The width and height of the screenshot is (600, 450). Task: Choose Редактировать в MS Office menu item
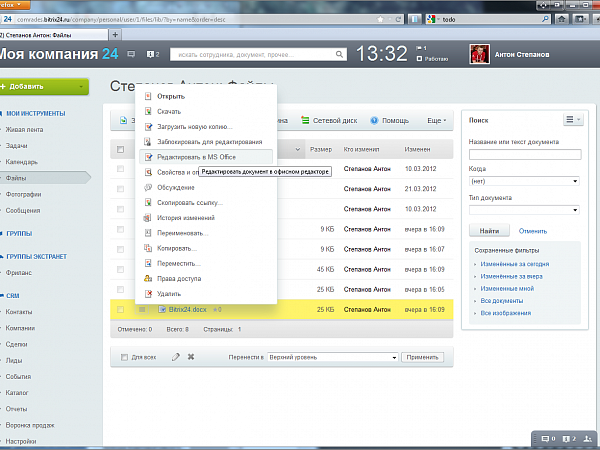[x=194, y=157]
